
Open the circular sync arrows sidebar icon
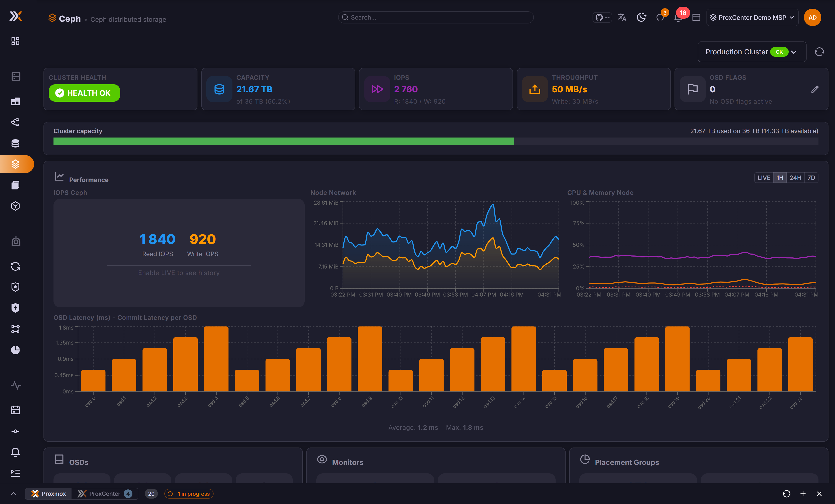tap(16, 266)
